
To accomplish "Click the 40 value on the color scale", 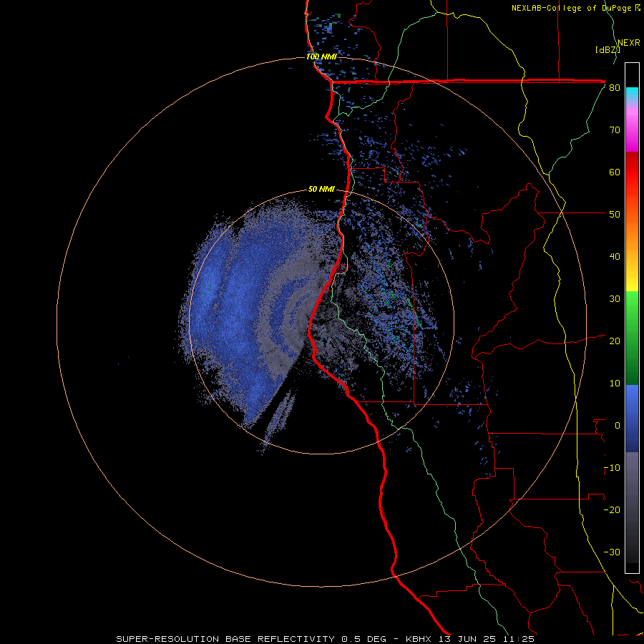I will tap(615, 257).
